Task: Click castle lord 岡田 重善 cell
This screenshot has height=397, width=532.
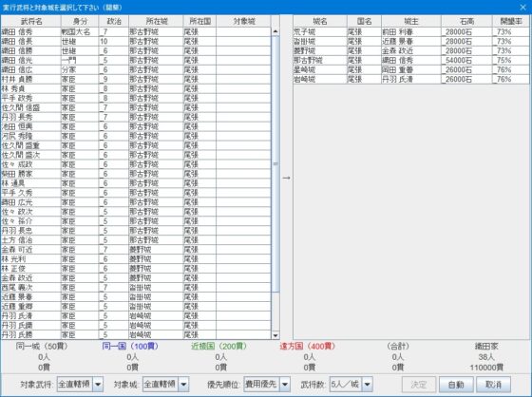Action: point(411,70)
